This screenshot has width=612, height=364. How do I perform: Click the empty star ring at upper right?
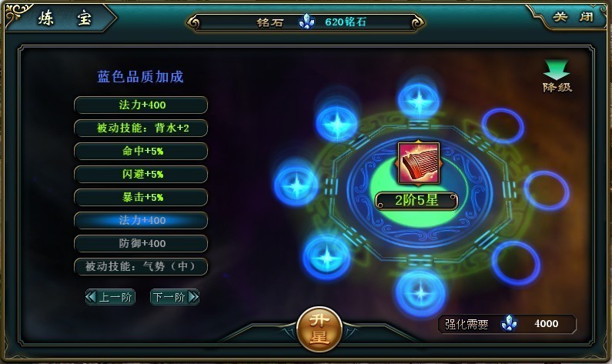503,126
